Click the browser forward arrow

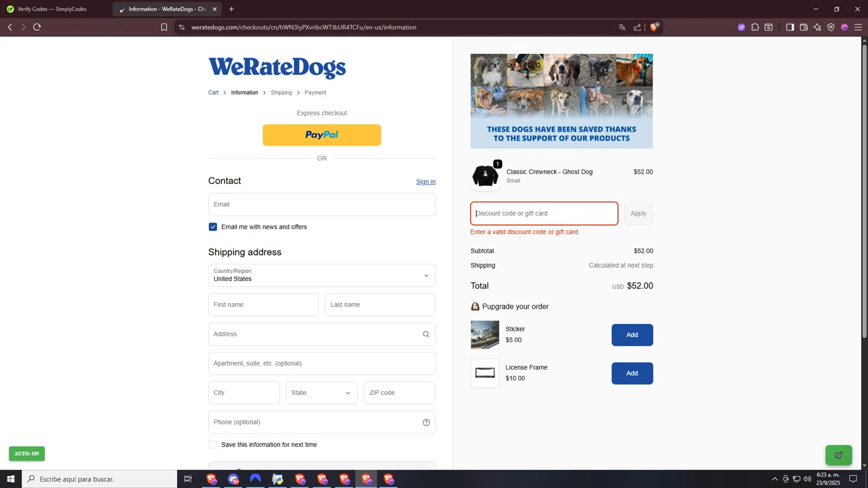[x=23, y=27]
